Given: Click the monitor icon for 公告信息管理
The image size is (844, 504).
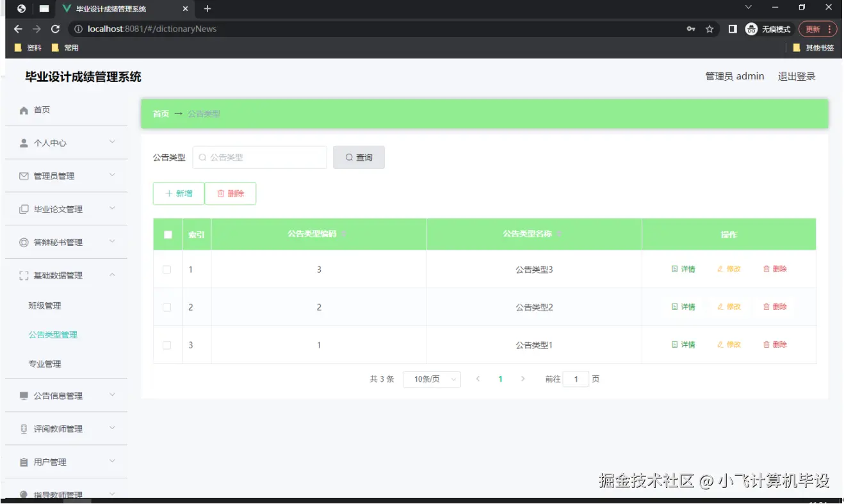Looking at the screenshot, I should [x=24, y=396].
